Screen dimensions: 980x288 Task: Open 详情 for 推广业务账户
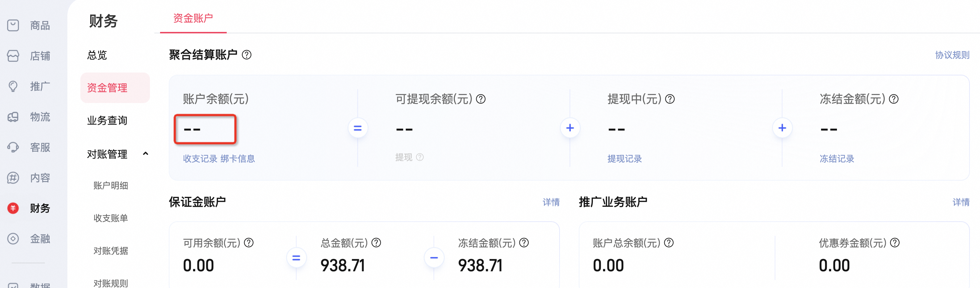coord(961,202)
